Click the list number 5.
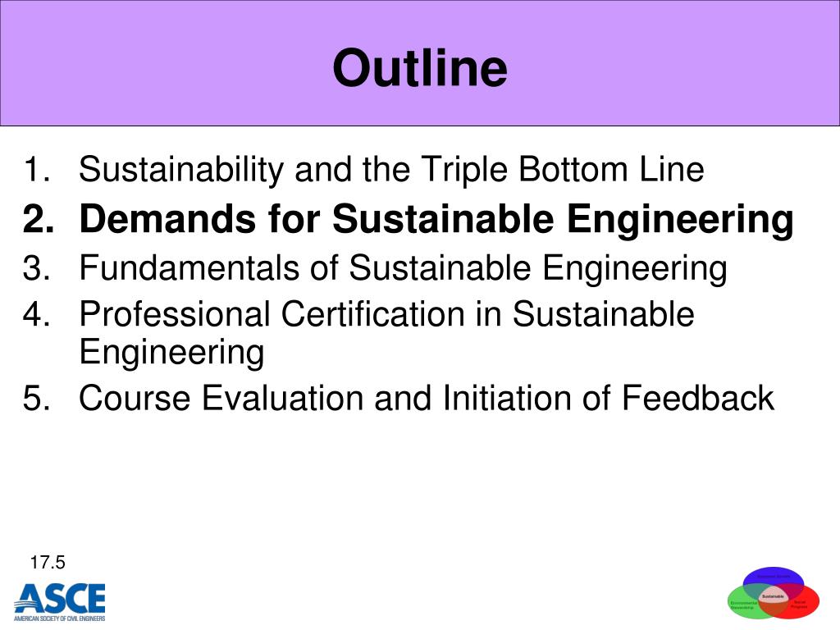 (x=37, y=398)
